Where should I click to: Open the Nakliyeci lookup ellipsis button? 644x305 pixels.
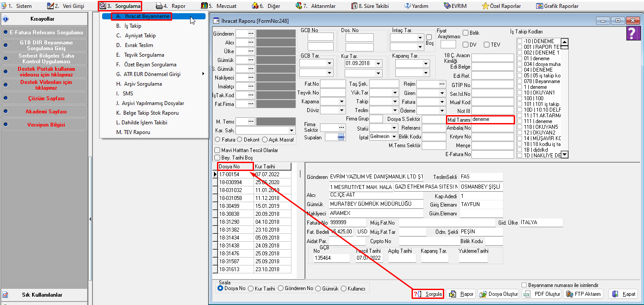(x=251, y=78)
